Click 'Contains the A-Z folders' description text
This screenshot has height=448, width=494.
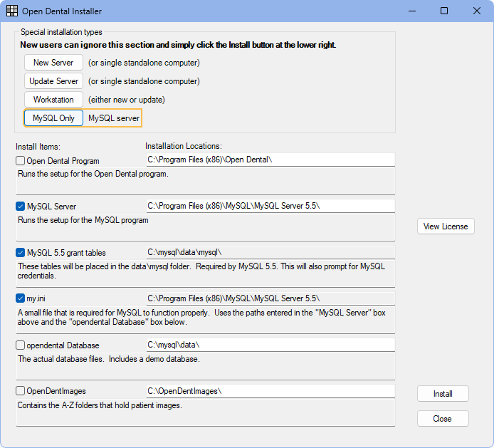[x=100, y=405]
